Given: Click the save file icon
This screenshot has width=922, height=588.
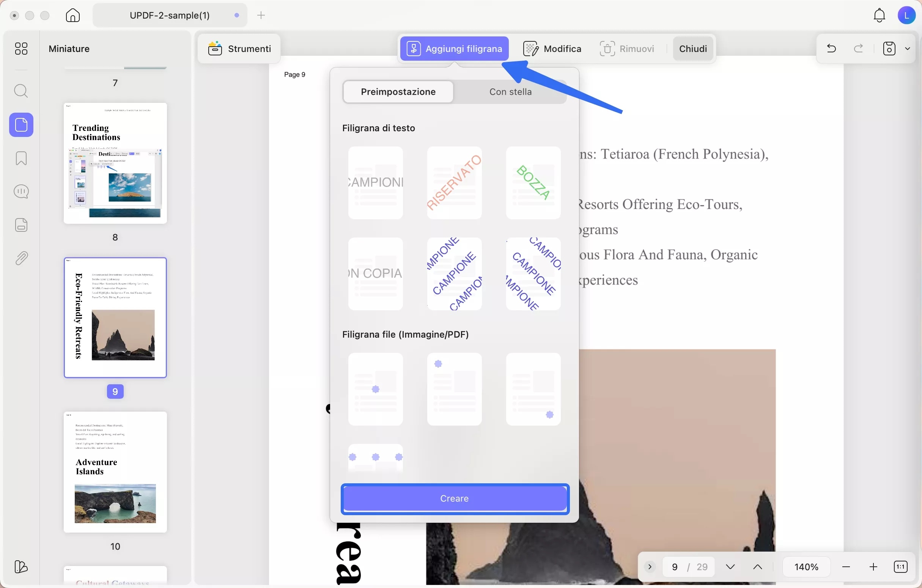Looking at the screenshot, I should [889, 49].
